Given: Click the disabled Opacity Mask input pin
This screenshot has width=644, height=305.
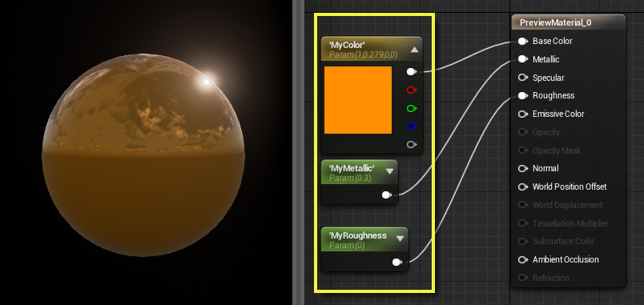Looking at the screenshot, I should (523, 150).
